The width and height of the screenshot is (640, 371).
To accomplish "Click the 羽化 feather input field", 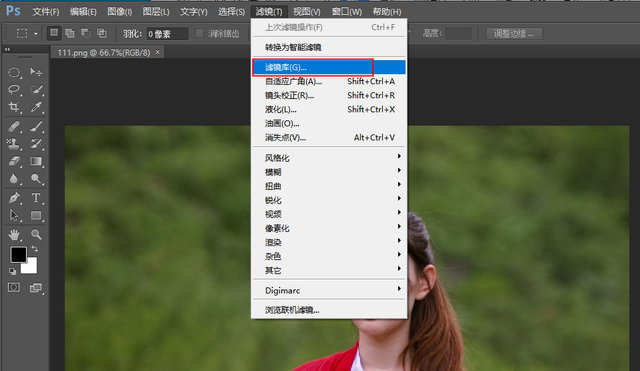I will coord(167,34).
